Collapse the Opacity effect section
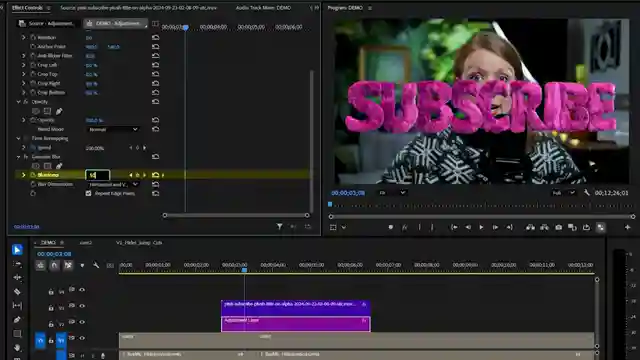640x360 pixels. (18, 102)
